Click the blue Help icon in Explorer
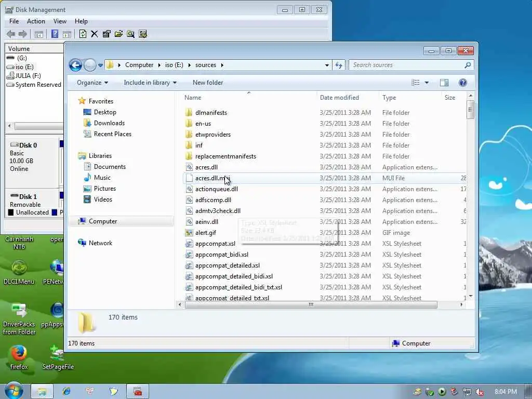The image size is (532, 399). point(463,83)
